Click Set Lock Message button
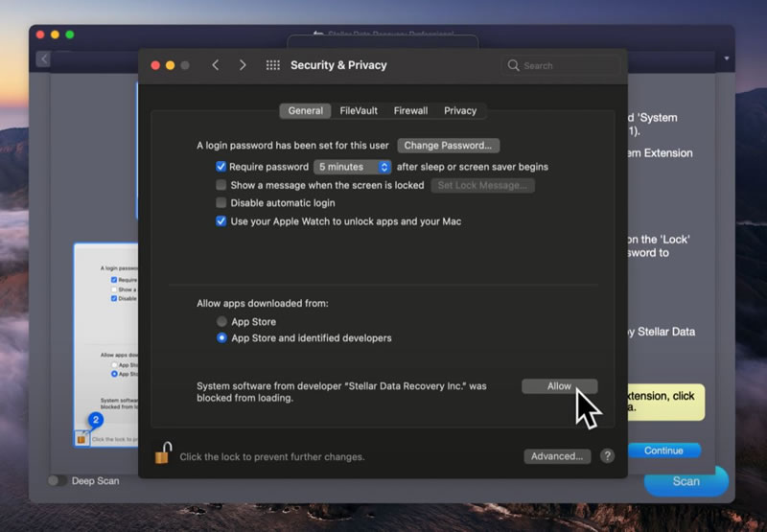The height and width of the screenshot is (532, 767). [x=482, y=185]
